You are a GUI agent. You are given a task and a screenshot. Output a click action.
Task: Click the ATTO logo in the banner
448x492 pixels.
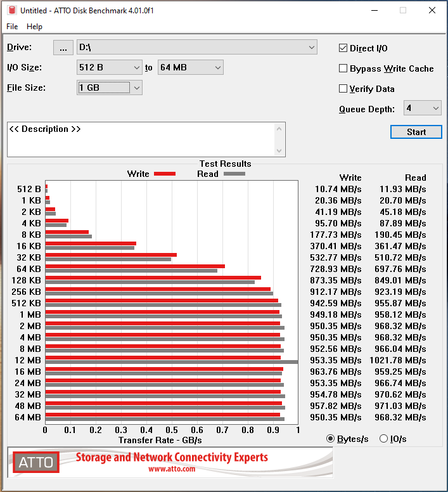[36, 462]
